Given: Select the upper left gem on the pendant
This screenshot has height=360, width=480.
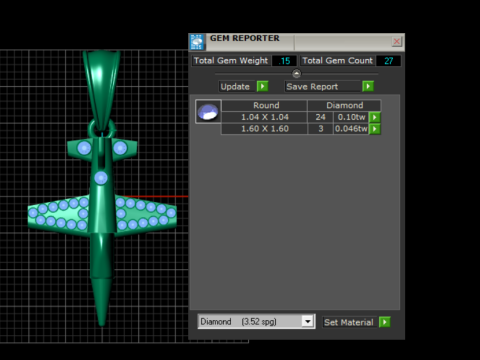Looking at the screenshot, I should pos(84,148).
